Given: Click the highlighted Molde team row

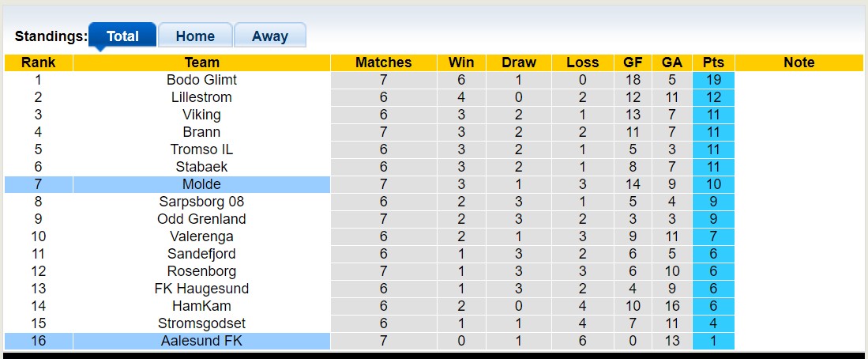Looking at the screenshot, I should (x=201, y=184).
